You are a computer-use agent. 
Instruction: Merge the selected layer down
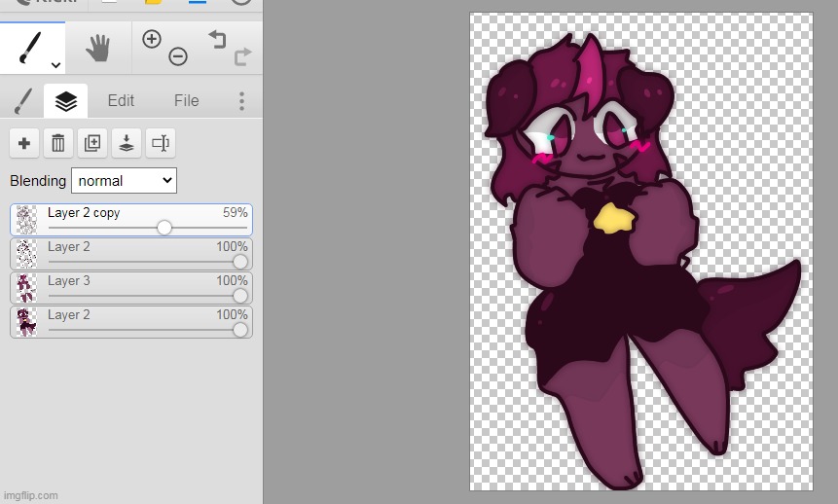click(x=127, y=143)
